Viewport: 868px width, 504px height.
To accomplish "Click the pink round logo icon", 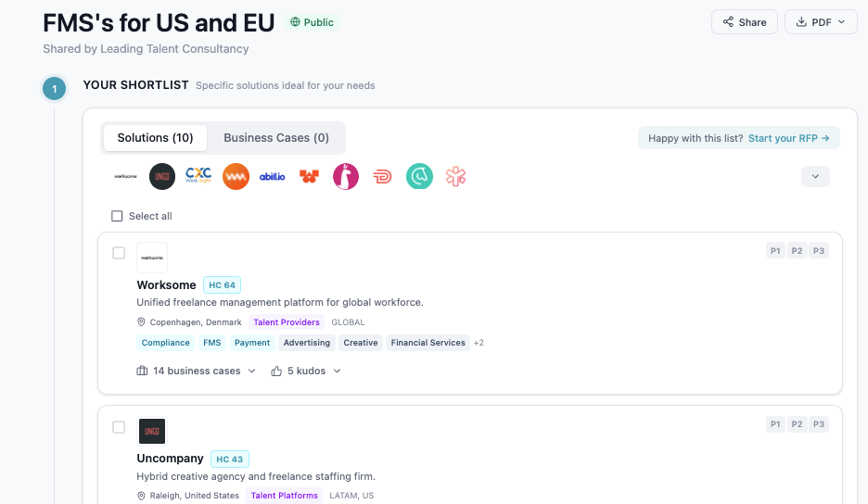I will pos(346,176).
